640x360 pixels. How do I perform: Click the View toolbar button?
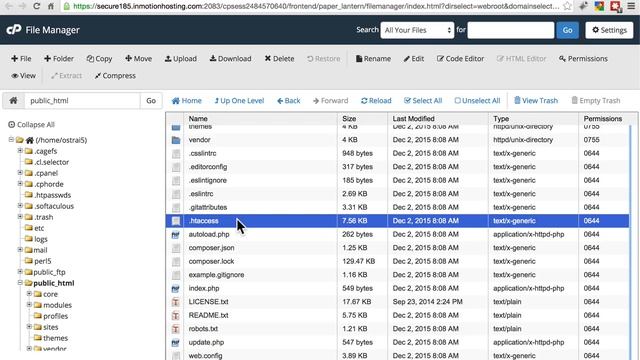tap(23, 76)
